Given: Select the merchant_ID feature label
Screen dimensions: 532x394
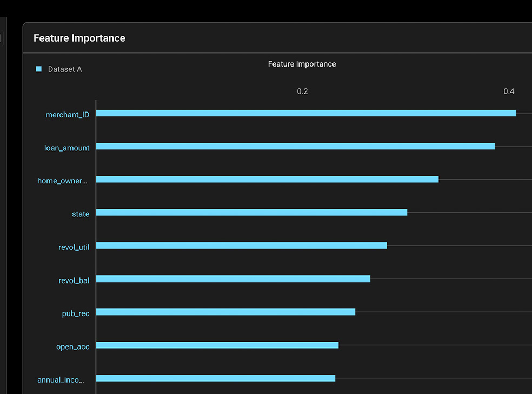Looking at the screenshot, I should [x=68, y=115].
